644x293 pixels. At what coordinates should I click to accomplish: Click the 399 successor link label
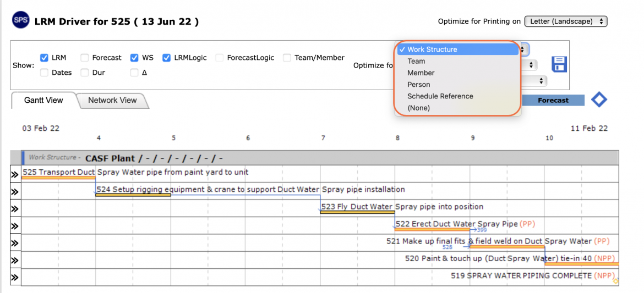pyautogui.click(x=482, y=230)
